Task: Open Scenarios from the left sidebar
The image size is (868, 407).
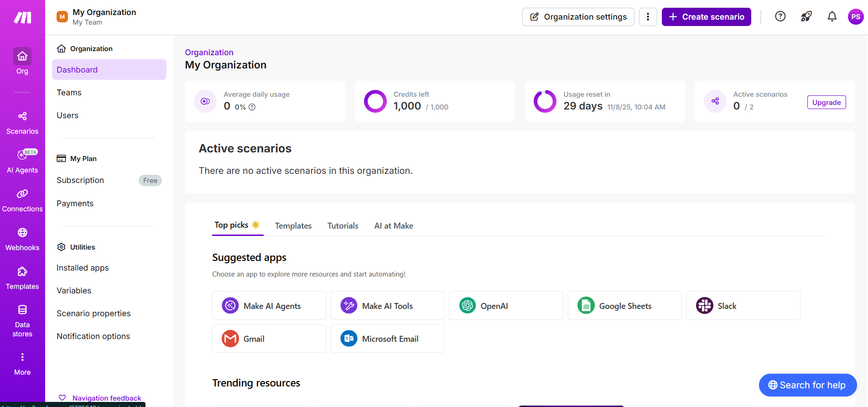Action: [x=22, y=123]
